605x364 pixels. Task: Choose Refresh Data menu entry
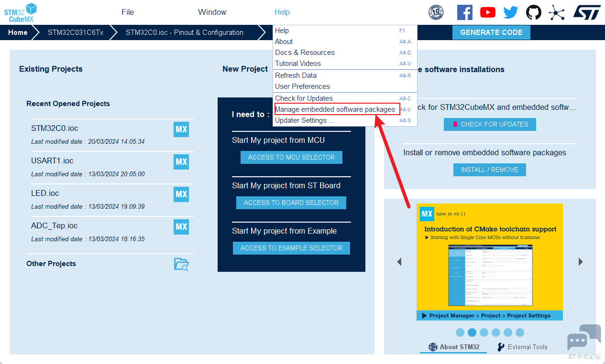point(345,75)
